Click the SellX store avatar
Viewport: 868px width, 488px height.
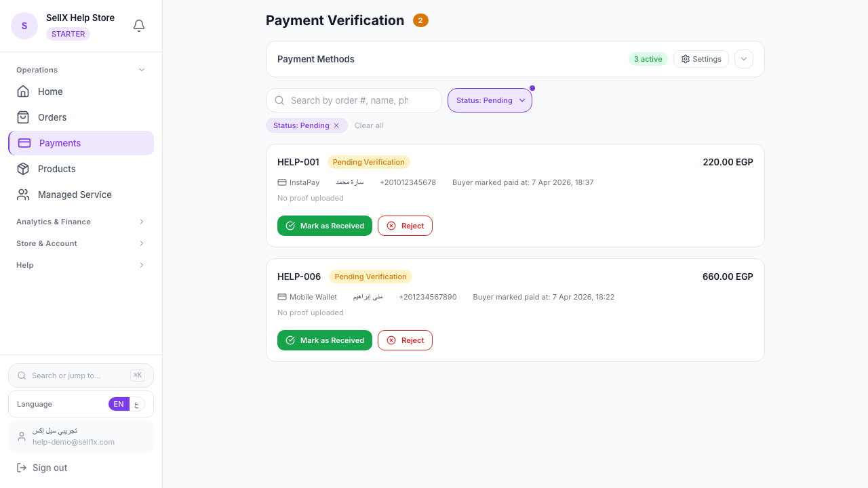[x=24, y=25]
